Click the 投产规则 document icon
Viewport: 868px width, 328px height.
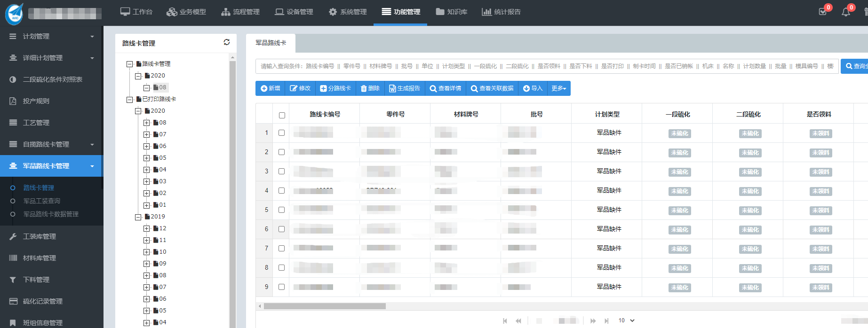tap(13, 101)
